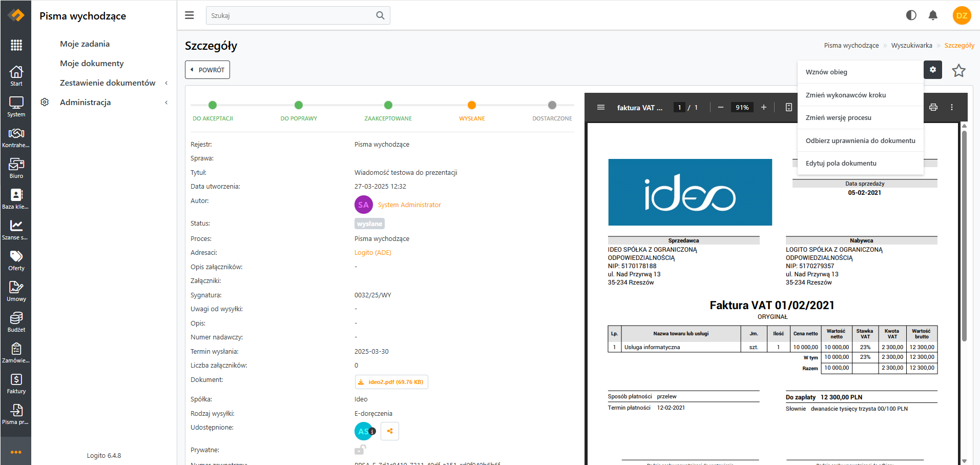The image size is (980, 465).
Task: Expand Zestawienie dokumentów submenu
Action: tap(166, 83)
